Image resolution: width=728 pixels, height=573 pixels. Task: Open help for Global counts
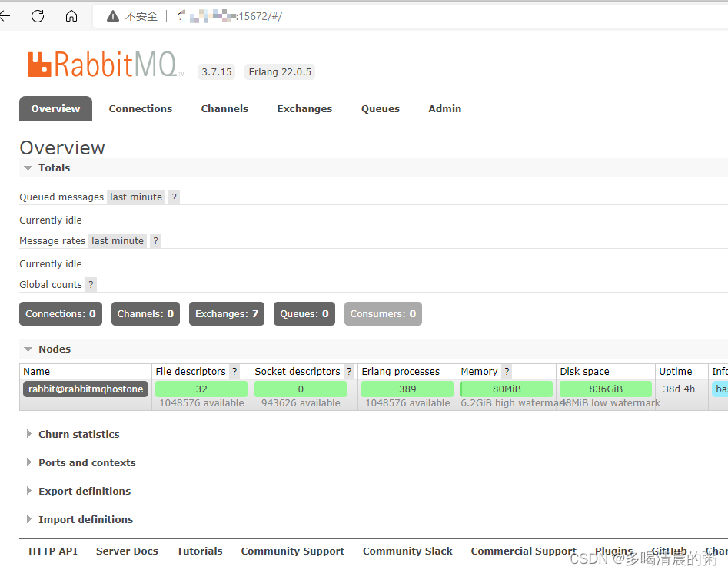[91, 284]
